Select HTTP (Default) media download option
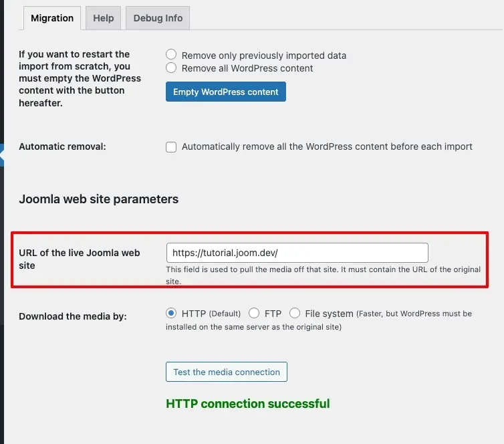 [171, 313]
